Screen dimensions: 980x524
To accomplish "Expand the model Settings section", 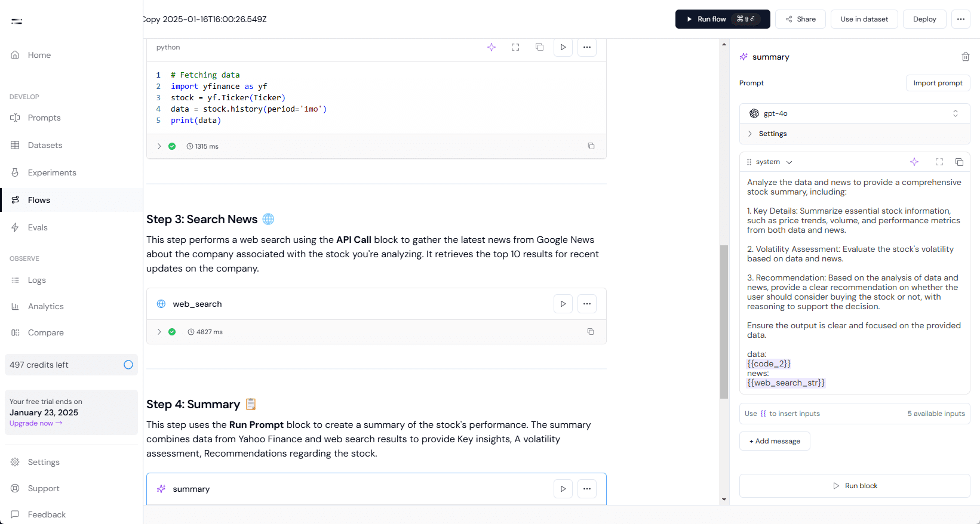I will coord(855,134).
